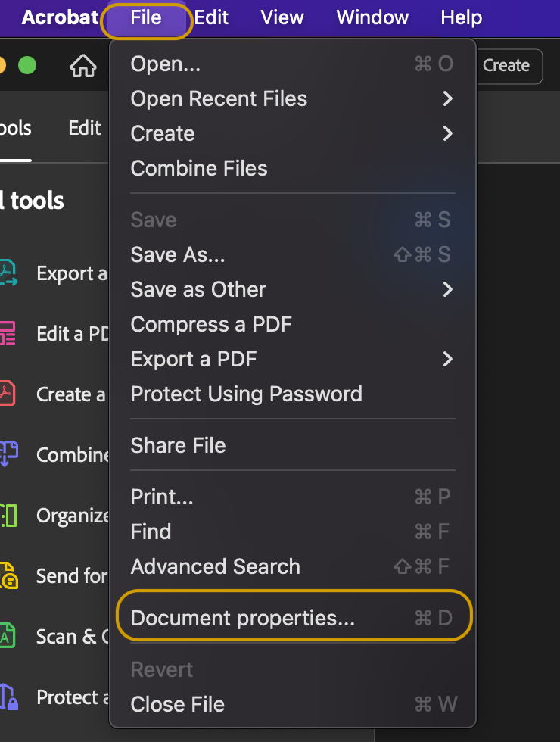Click the Export a PDF tool icon
Image resolution: width=560 pixels, height=742 pixels.
click(8, 273)
